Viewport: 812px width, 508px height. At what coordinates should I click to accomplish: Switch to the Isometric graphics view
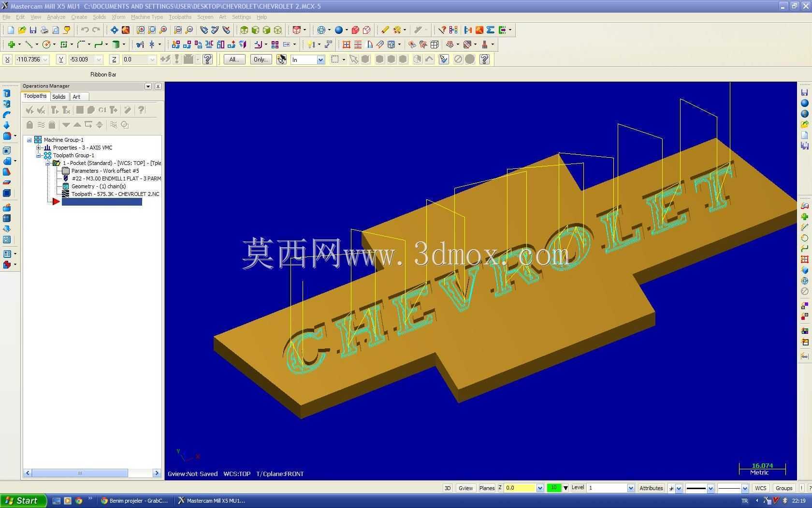tap(244, 30)
